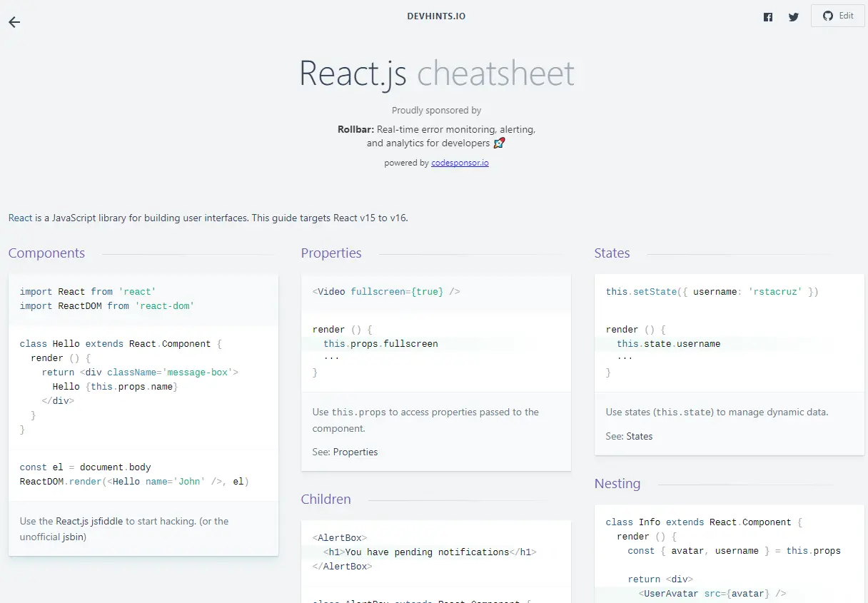Viewport: 868px width, 603px height.
Task: Click the opening '<AlertBox>' code line
Action: (x=340, y=538)
